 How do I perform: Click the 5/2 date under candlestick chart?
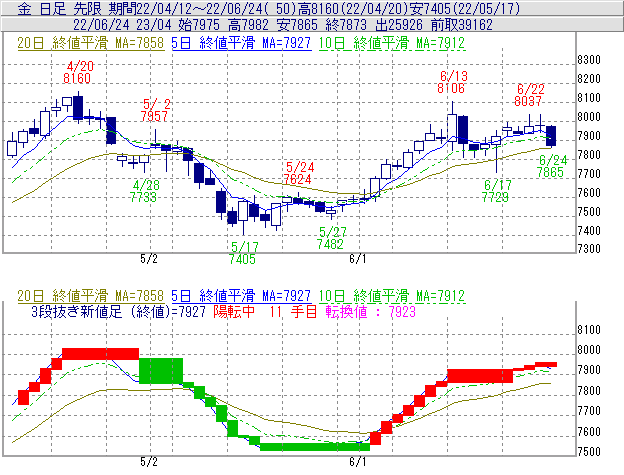149,259
